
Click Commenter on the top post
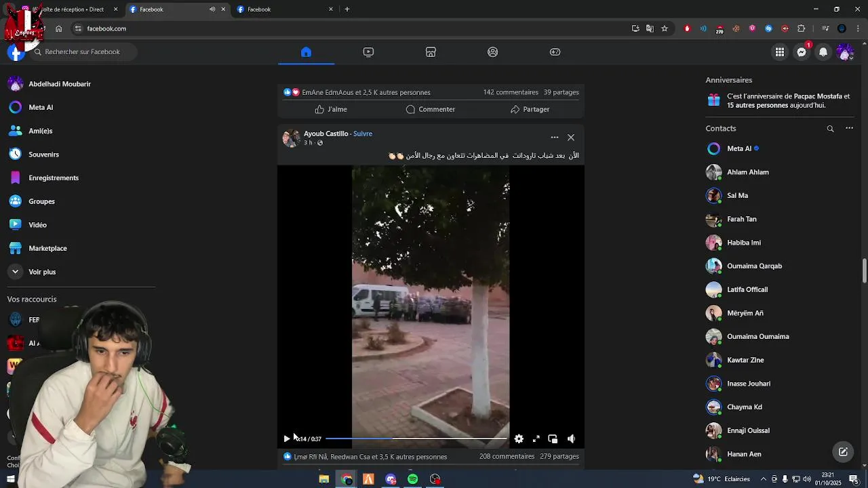coord(431,109)
